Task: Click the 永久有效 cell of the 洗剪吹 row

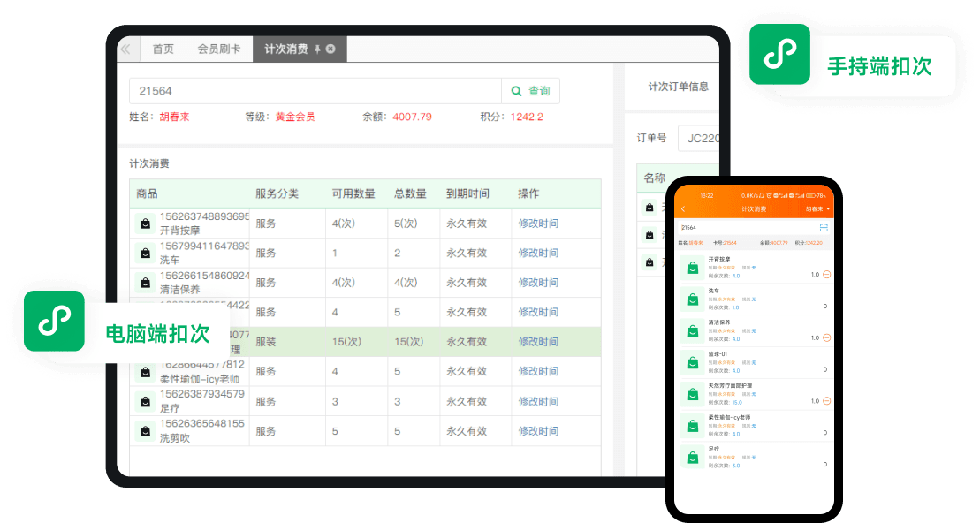Action: (x=467, y=431)
